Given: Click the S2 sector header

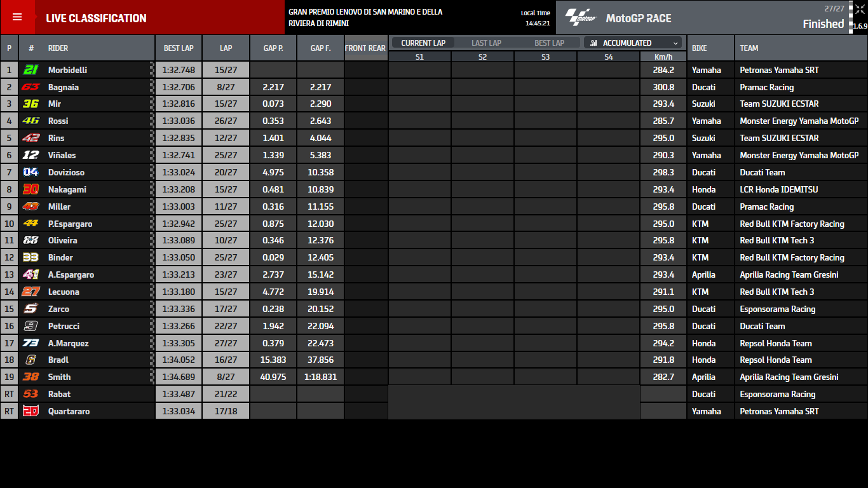Looking at the screenshot, I should [x=482, y=57].
